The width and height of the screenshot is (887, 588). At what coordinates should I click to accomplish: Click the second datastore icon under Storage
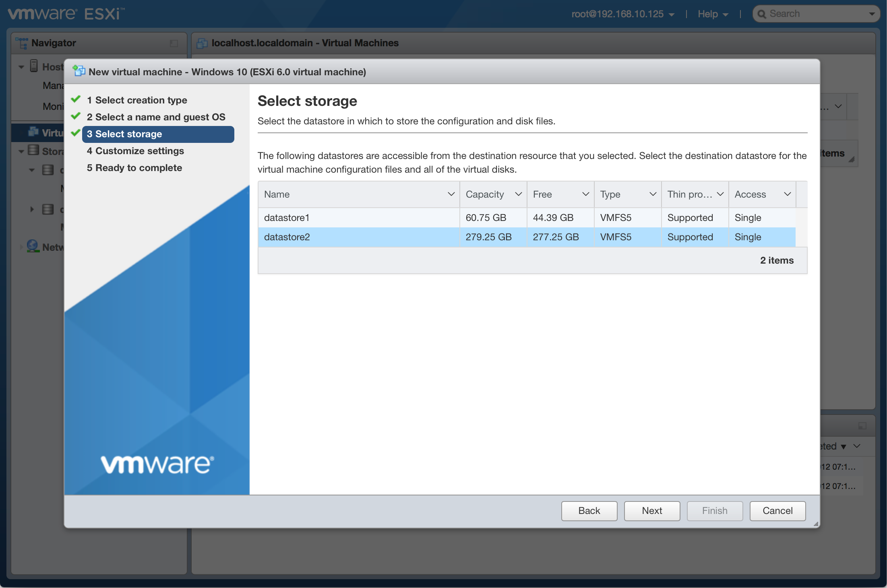click(x=48, y=209)
